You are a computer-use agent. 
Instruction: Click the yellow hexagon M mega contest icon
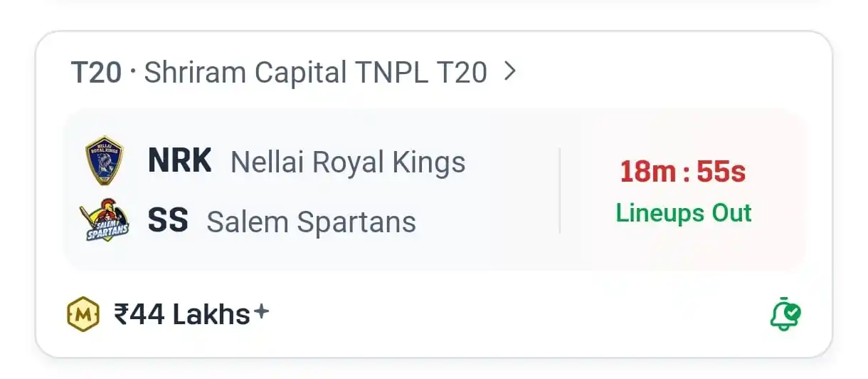[83, 314]
